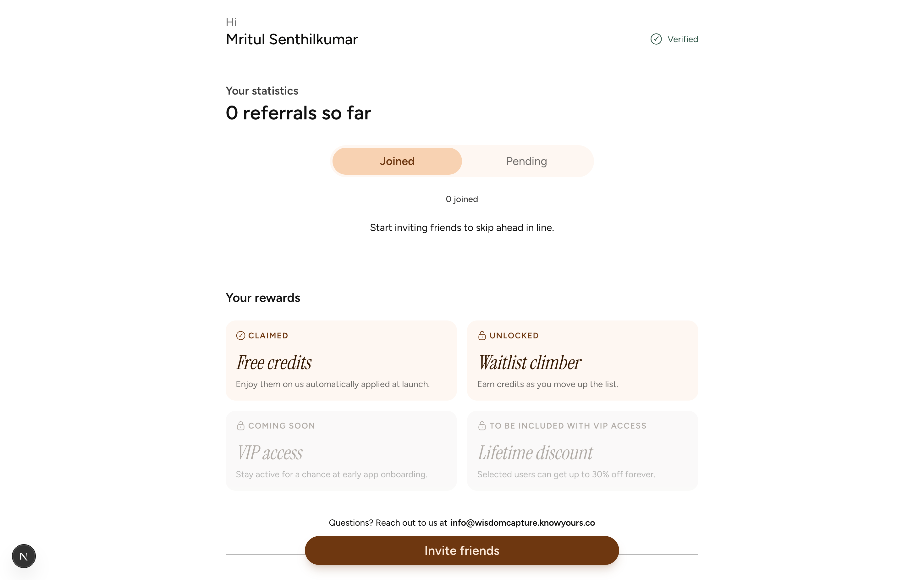The width and height of the screenshot is (924, 580).
Task: Click the Verified checkmark icon
Action: [656, 39]
